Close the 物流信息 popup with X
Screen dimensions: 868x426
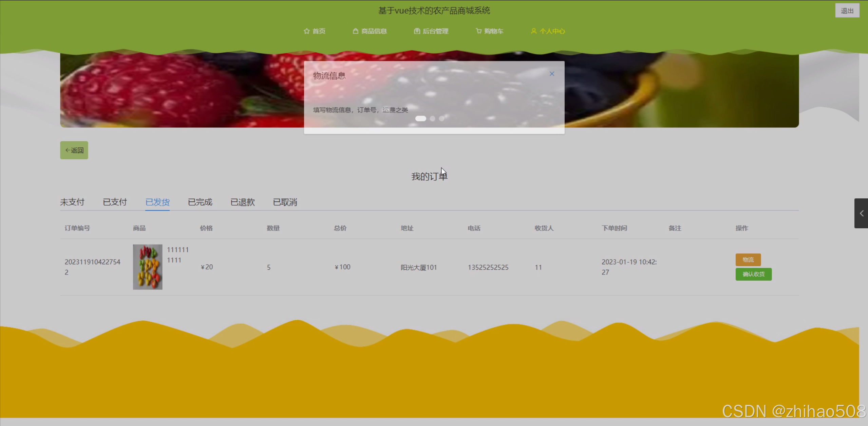click(552, 73)
